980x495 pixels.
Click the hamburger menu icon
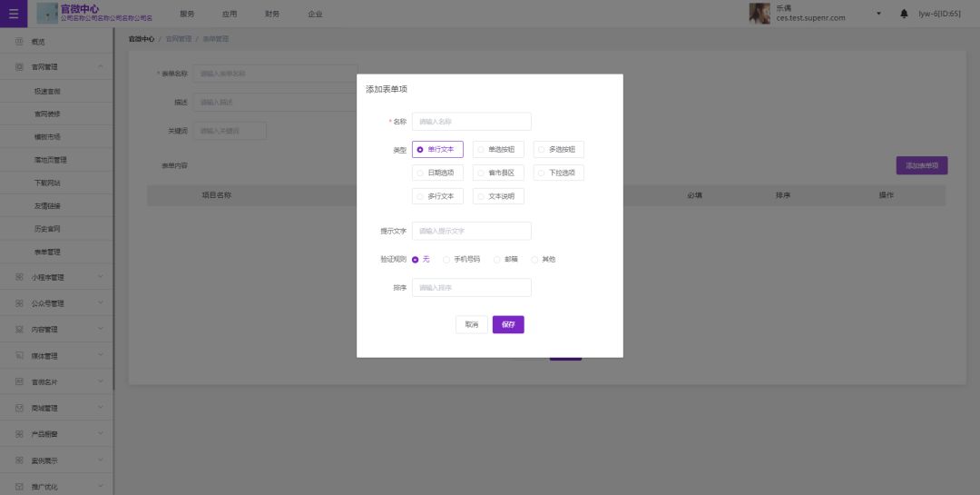[x=13, y=13]
